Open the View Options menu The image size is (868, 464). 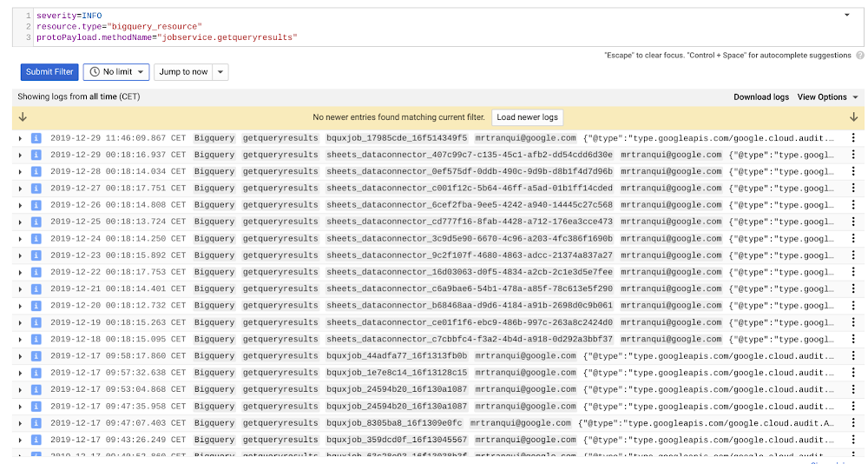[x=827, y=97]
